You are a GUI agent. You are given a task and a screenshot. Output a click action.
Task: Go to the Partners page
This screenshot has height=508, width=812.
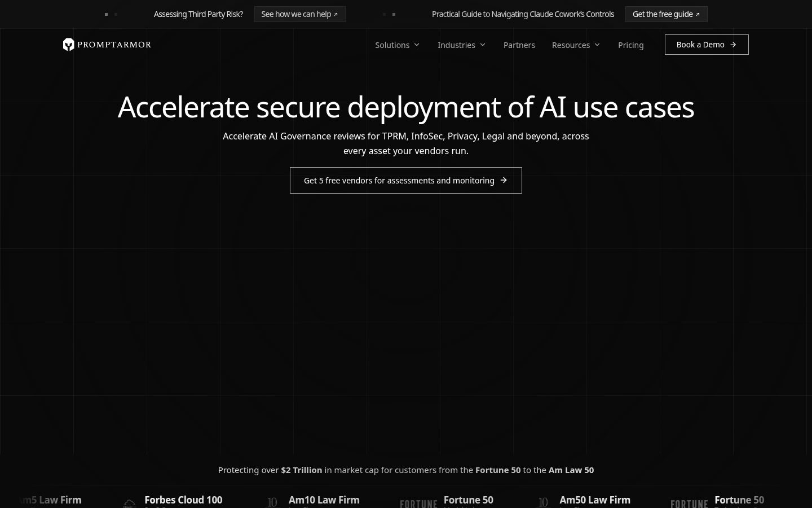pos(519,45)
